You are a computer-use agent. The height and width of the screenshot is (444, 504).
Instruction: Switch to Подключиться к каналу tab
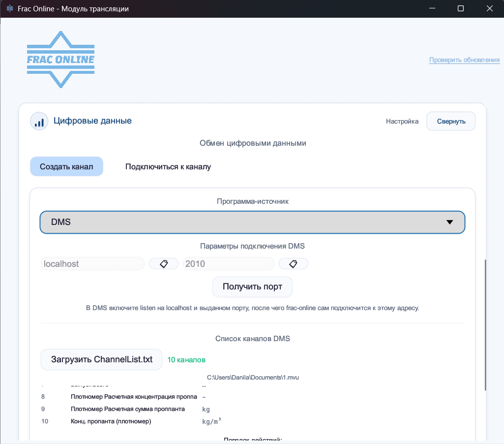tap(168, 166)
